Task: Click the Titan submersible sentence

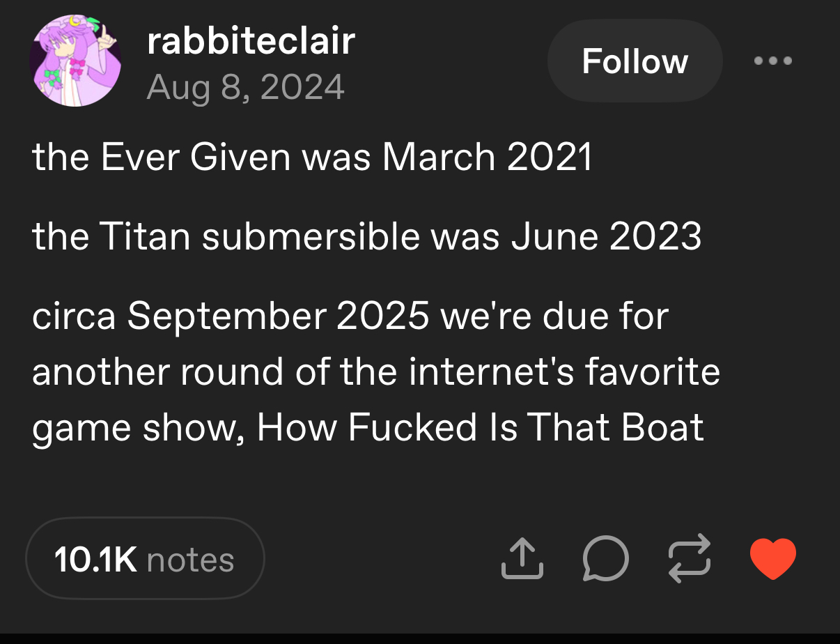Action: (366, 237)
